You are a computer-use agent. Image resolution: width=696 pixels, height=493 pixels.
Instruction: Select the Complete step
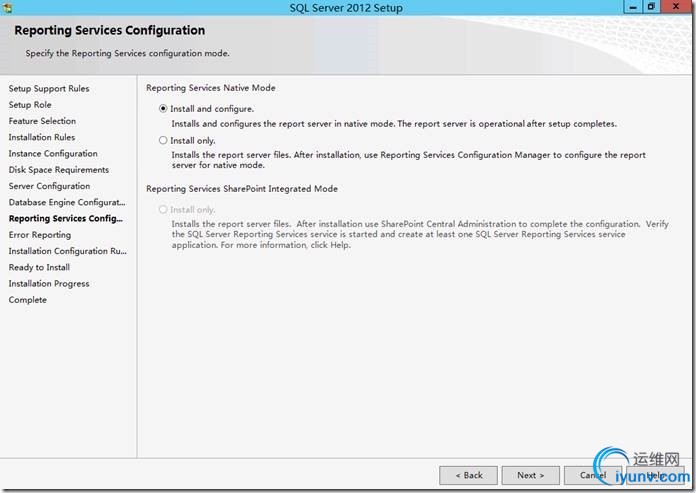(28, 300)
